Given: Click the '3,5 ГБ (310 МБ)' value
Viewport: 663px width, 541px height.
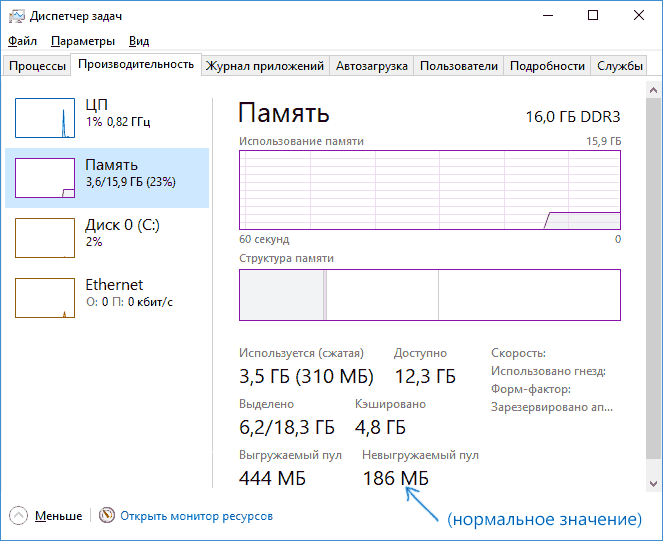Looking at the screenshot, I should [306, 376].
